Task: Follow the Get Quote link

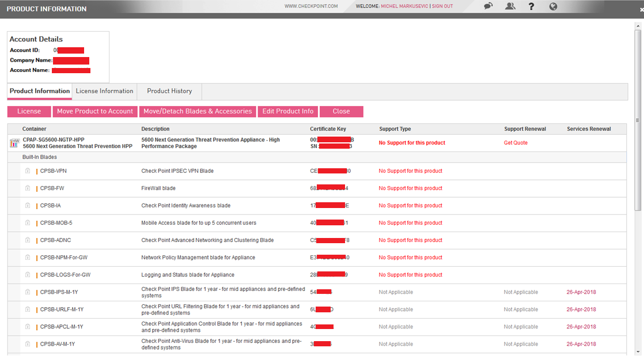Action: point(516,143)
